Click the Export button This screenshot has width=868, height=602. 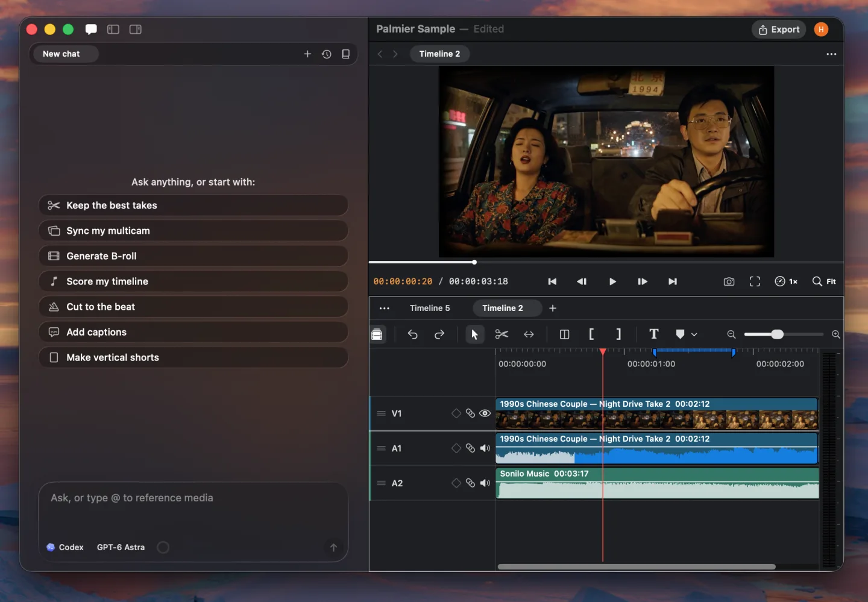tap(779, 30)
